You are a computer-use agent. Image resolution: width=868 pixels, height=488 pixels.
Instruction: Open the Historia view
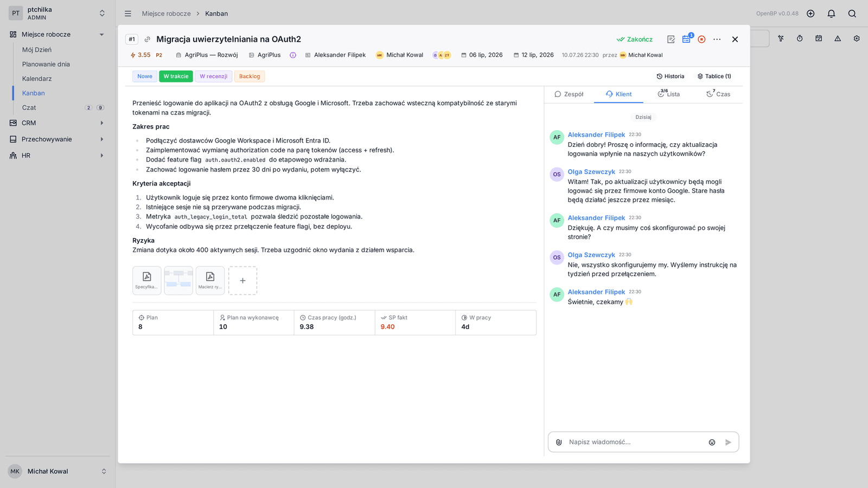point(671,76)
